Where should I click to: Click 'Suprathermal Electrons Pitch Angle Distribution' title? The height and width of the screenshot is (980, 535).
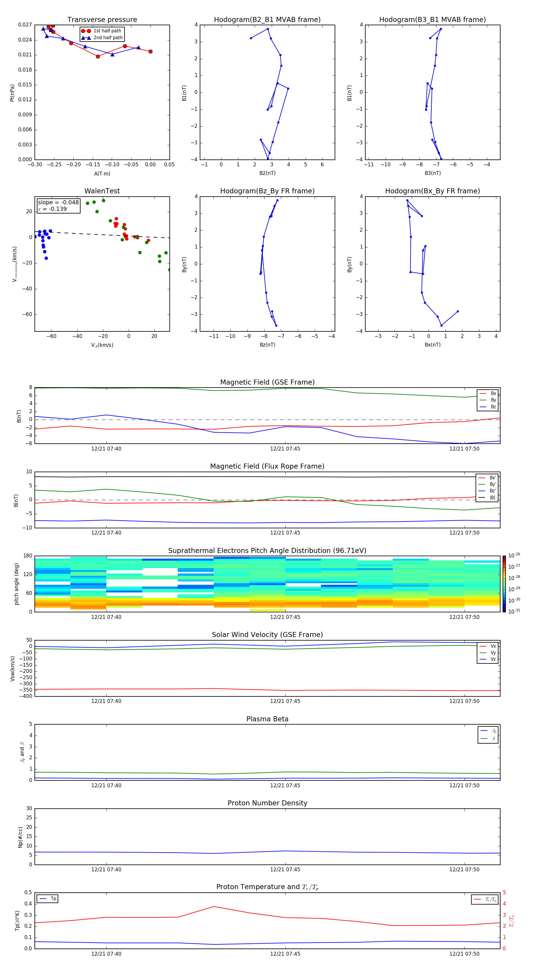click(267, 551)
